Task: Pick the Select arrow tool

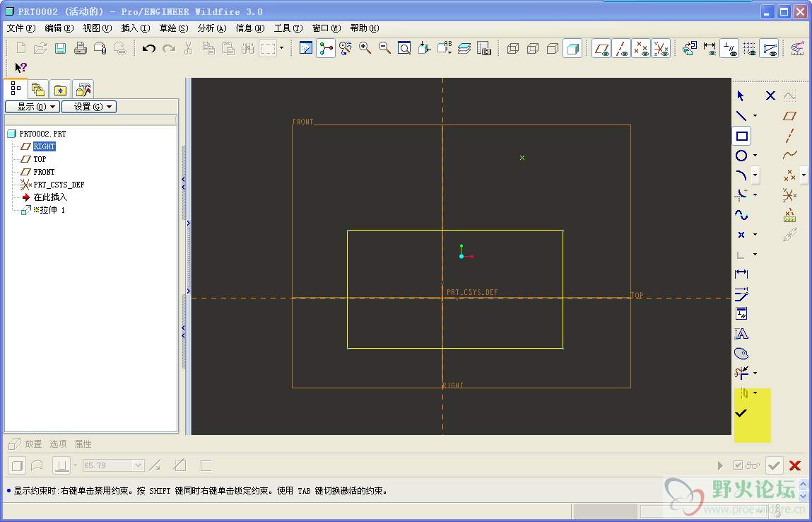Action: 741,96
